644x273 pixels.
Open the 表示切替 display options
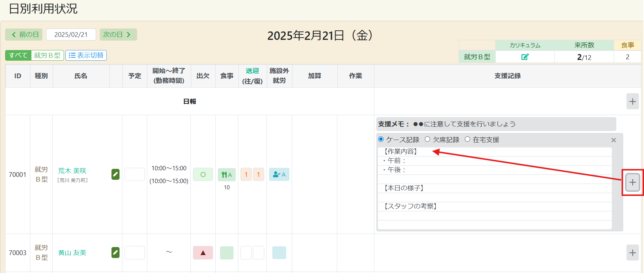[x=86, y=55]
